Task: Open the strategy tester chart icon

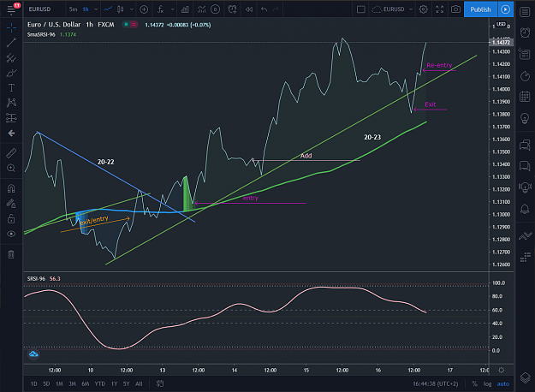Action: click(x=201, y=9)
